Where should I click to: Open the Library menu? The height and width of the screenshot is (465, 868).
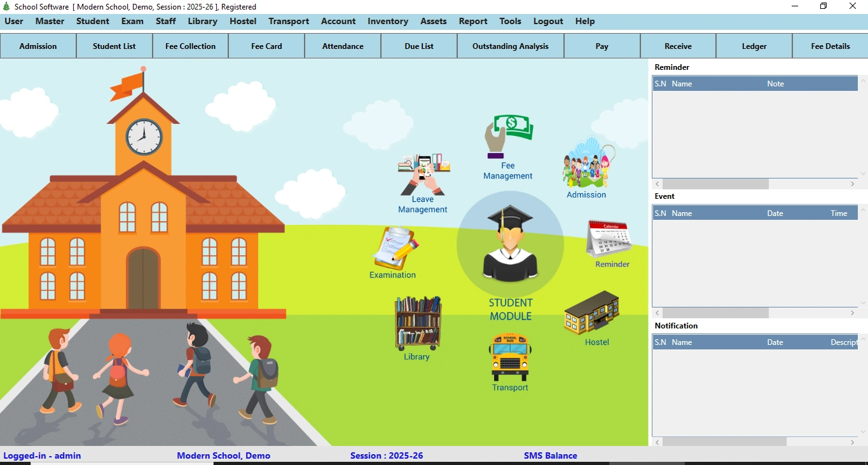pyautogui.click(x=203, y=21)
